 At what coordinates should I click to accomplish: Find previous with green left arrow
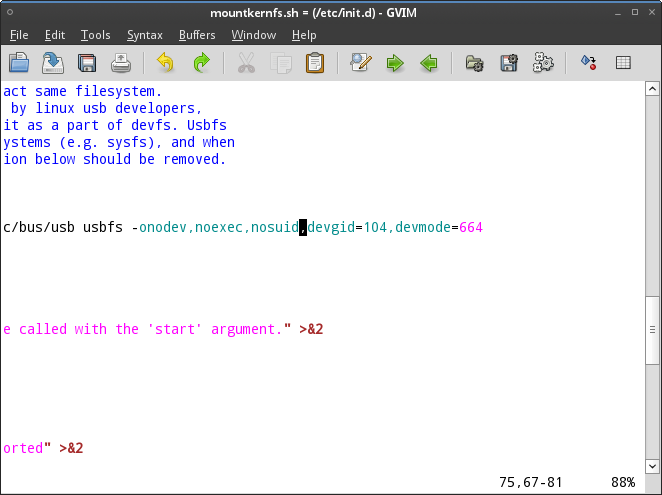(429, 63)
